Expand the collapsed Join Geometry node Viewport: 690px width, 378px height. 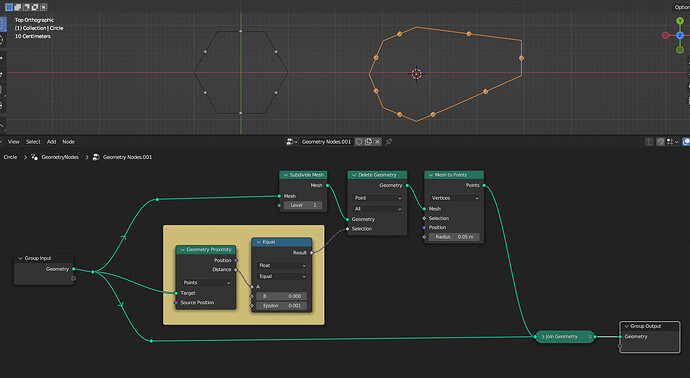click(x=543, y=337)
